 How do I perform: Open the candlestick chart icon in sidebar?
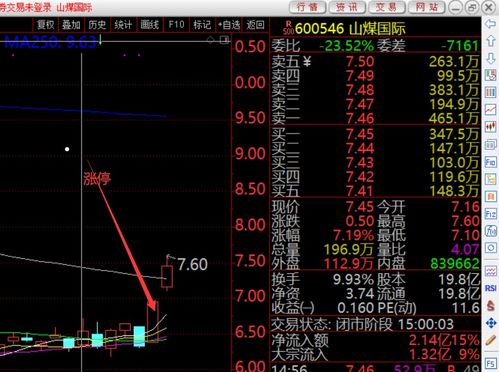click(x=490, y=127)
